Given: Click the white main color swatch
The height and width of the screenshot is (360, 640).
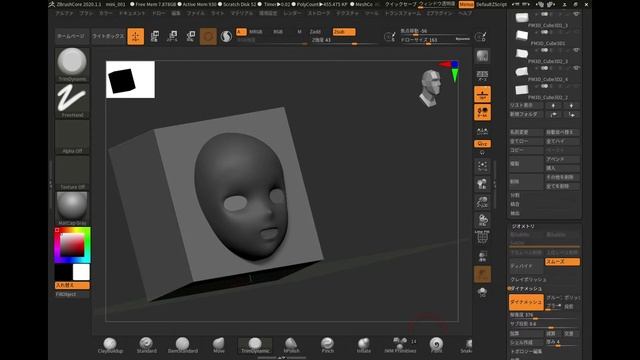Looking at the screenshot, I should pyautogui.click(x=81, y=272).
